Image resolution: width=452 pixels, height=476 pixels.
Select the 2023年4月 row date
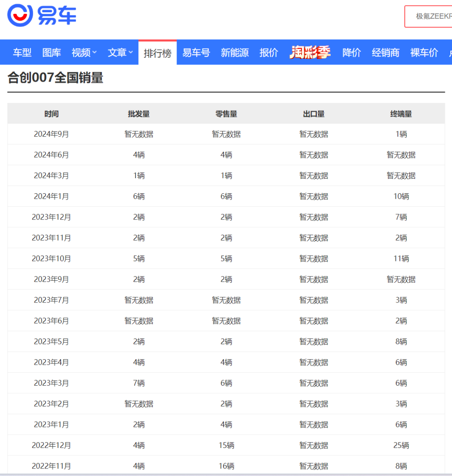click(x=51, y=362)
